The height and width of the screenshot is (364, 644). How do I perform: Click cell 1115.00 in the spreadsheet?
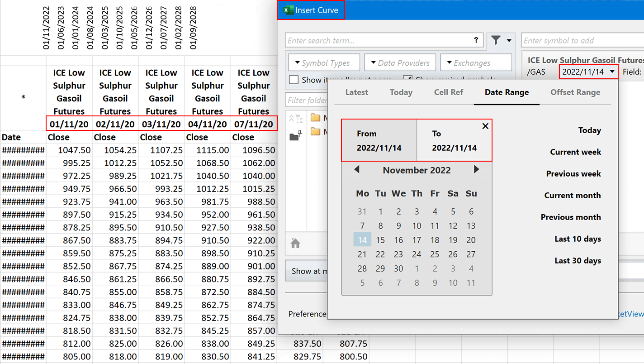click(x=208, y=150)
